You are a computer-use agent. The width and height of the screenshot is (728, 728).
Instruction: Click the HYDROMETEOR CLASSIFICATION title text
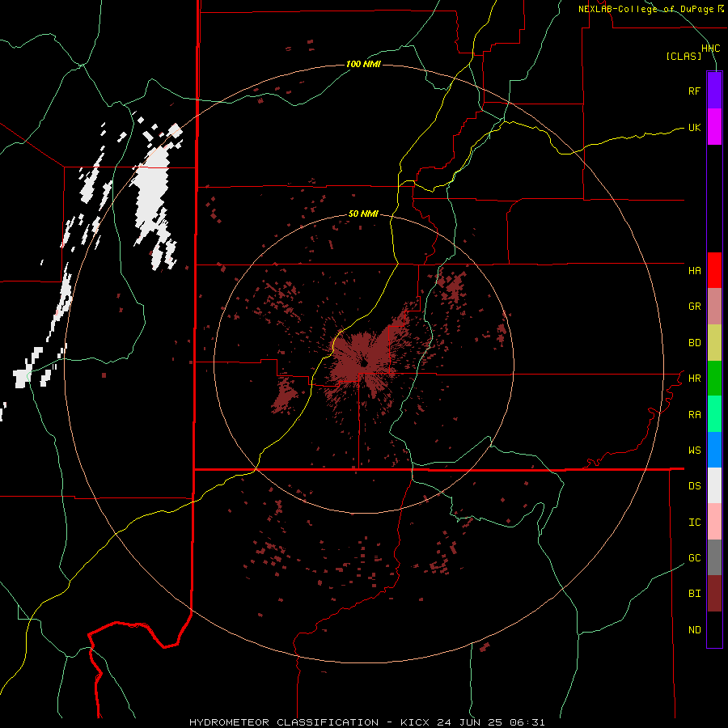pyautogui.click(x=284, y=722)
